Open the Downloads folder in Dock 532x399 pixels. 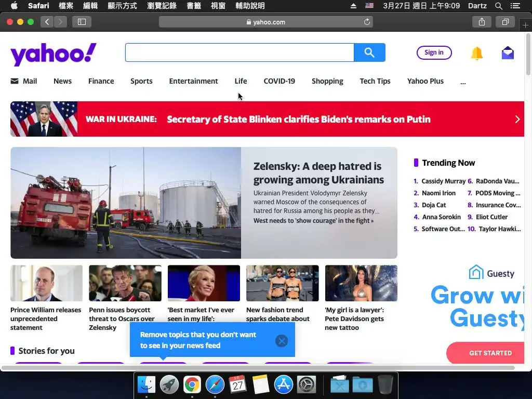click(x=362, y=385)
